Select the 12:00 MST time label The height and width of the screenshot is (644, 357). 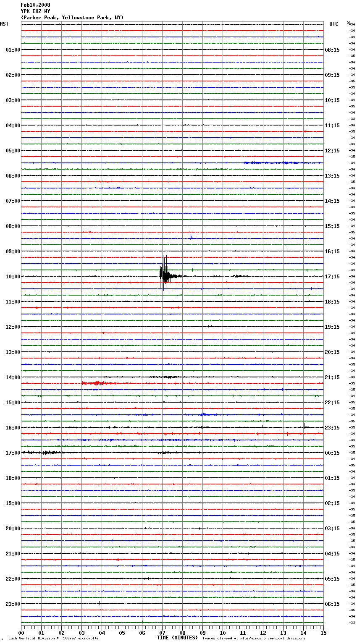pyautogui.click(x=13, y=327)
